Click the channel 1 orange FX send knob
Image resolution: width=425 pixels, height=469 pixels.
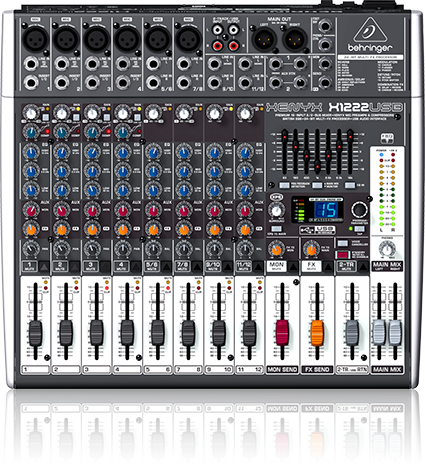click(31, 229)
